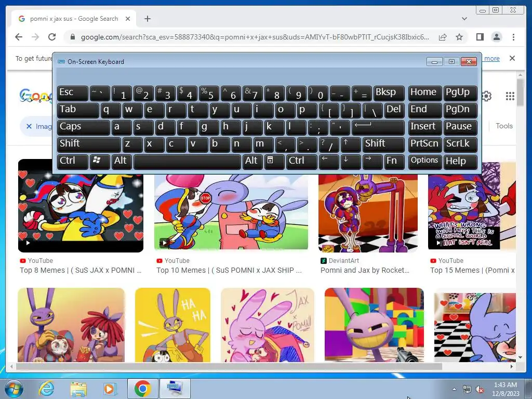Image resolution: width=532 pixels, height=399 pixels.
Task: Open the muted volume tray icon
Action: (x=480, y=389)
